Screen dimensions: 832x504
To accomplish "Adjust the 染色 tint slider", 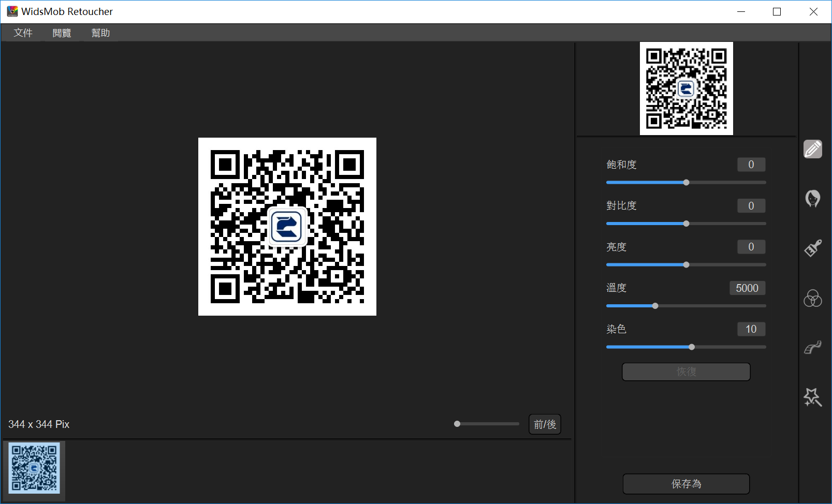I will [x=686, y=347].
